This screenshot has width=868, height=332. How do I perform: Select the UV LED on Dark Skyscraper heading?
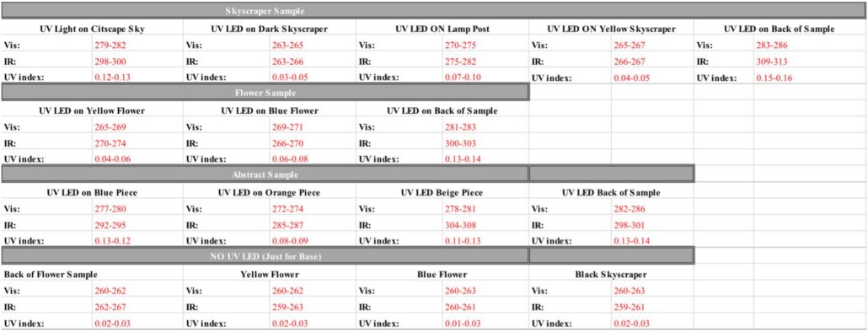pyautogui.click(x=270, y=29)
